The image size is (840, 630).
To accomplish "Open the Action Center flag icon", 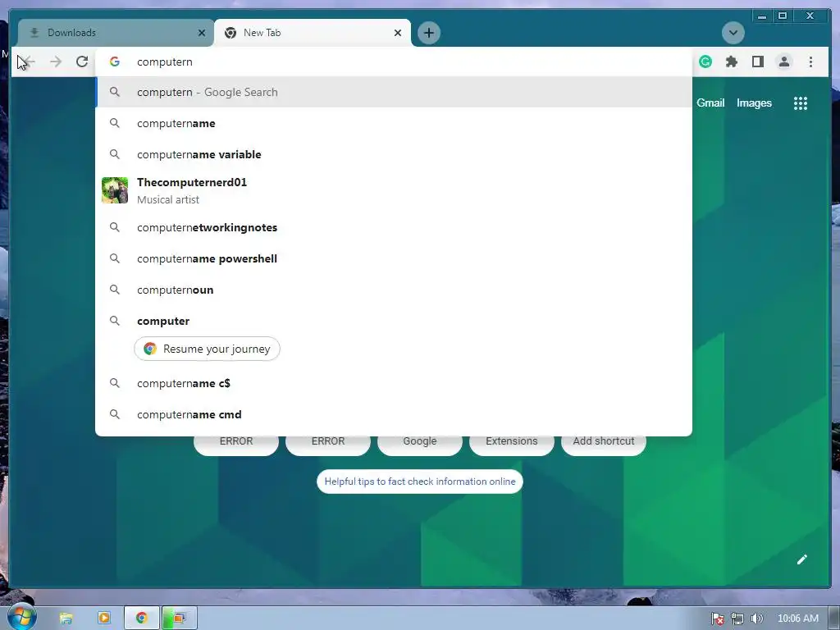I will 717,619.
